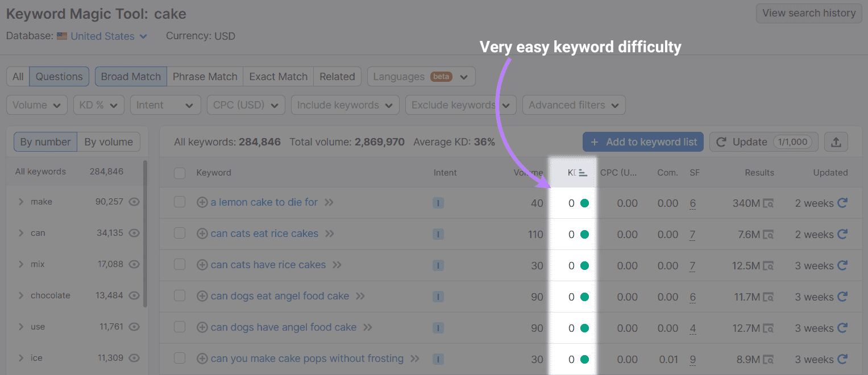Open SERP results icon for 7.6M row
The height and width of the screenshot is (375, 868).
point(768,235)
